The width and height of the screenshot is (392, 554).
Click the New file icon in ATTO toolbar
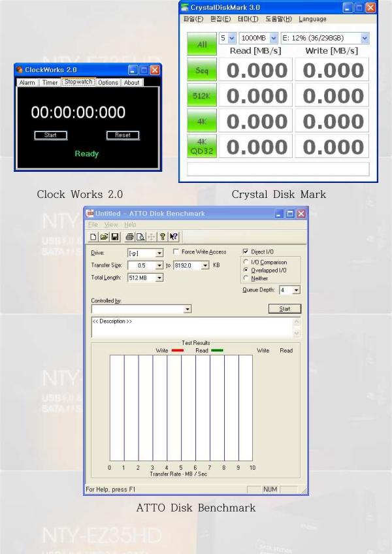click(x=93, y=236)
